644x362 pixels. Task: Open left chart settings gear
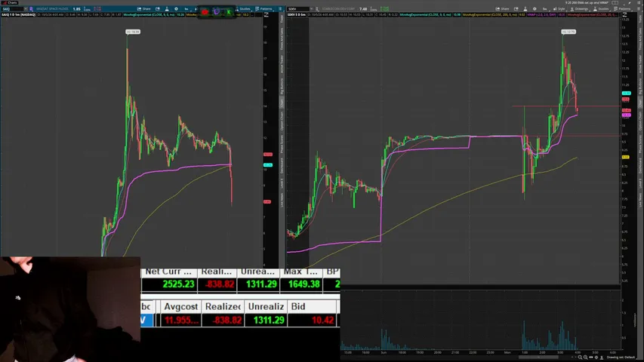[x=176, y=8]
